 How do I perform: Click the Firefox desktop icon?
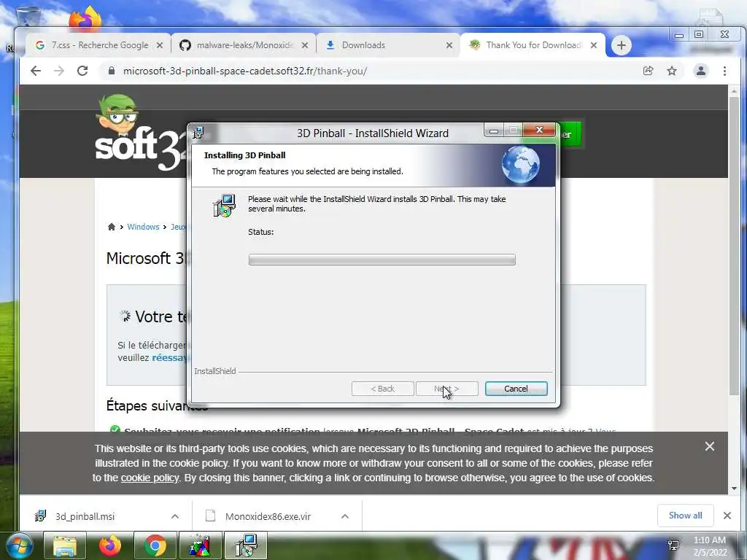tap(85, 18)
